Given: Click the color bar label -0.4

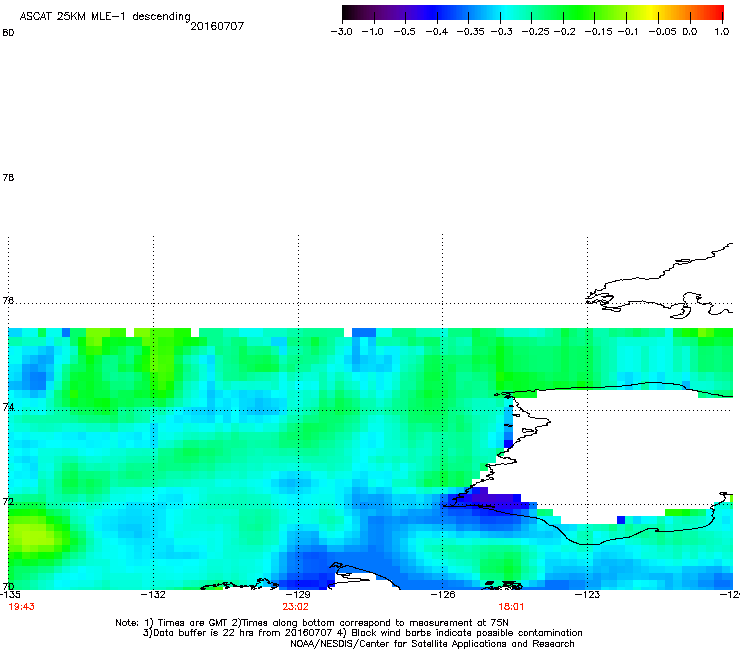Looking at the screenshot, I should tap(437, 32).
